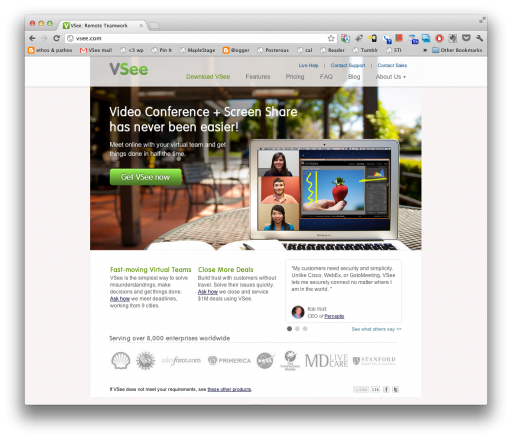This screenshot has height=439, width=512.
Task: Click the NASA logo
Action: coord(265,360)
